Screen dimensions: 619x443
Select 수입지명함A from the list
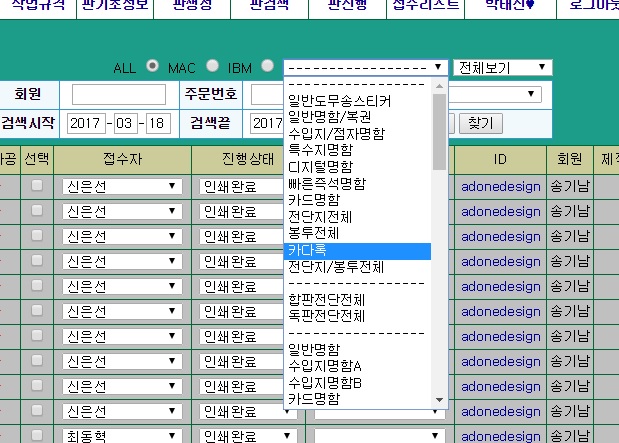[x=357, y=366]
